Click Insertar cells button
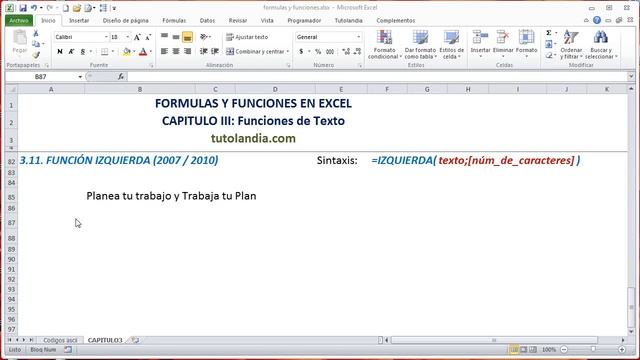640x360 pixels. [x=480, y=43]
